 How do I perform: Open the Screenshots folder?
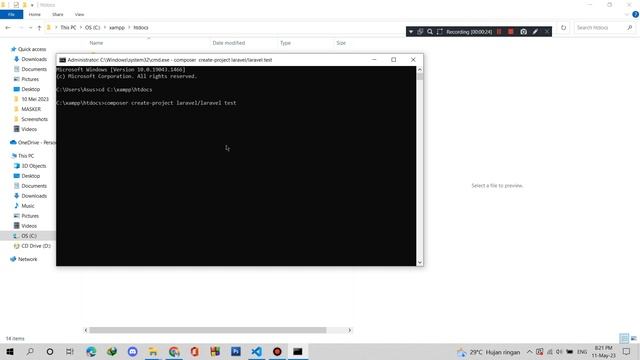(x=34, y=119)
